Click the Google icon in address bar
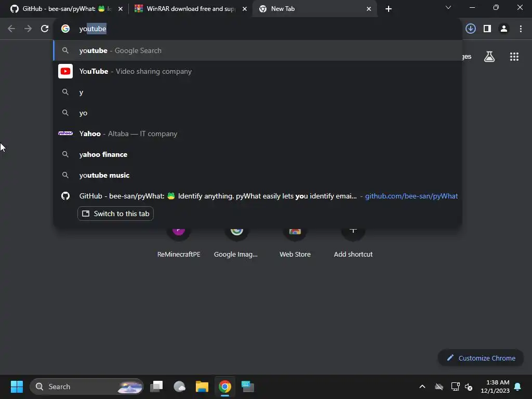The width and height of the screenshot is (532, 399). click(65, 29)
